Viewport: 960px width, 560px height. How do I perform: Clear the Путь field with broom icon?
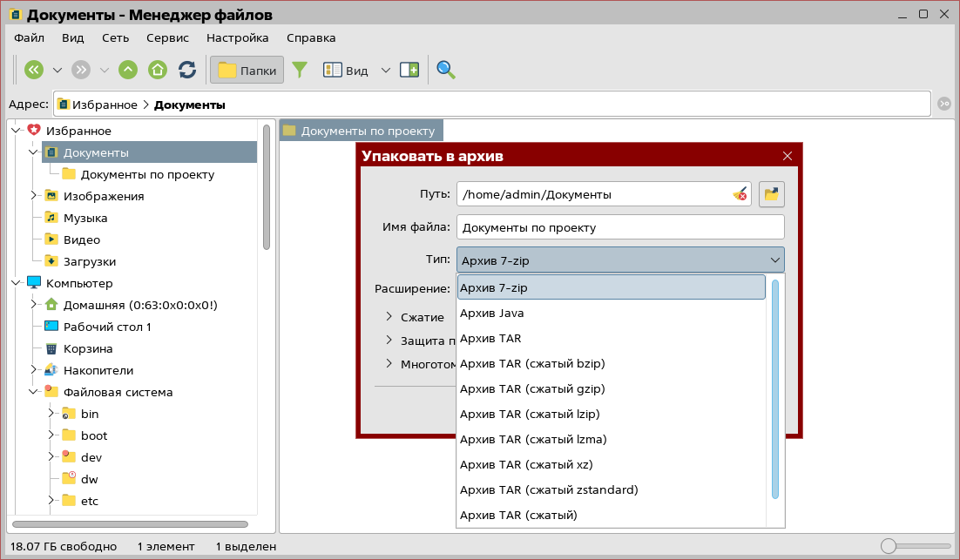coord(740,194)
